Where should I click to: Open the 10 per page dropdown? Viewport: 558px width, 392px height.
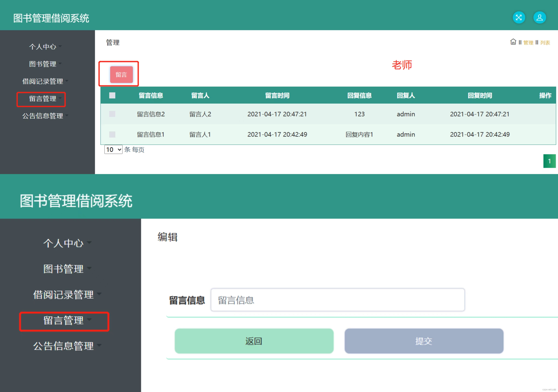[113, 149]
